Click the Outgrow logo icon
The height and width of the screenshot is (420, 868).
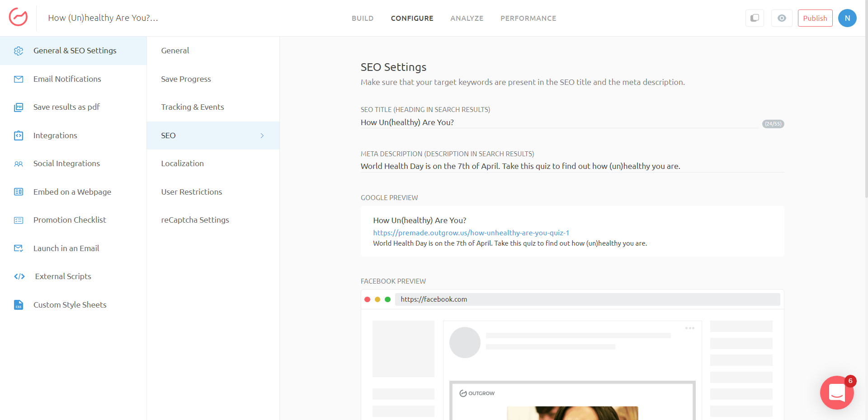click(x=18, y=18)
